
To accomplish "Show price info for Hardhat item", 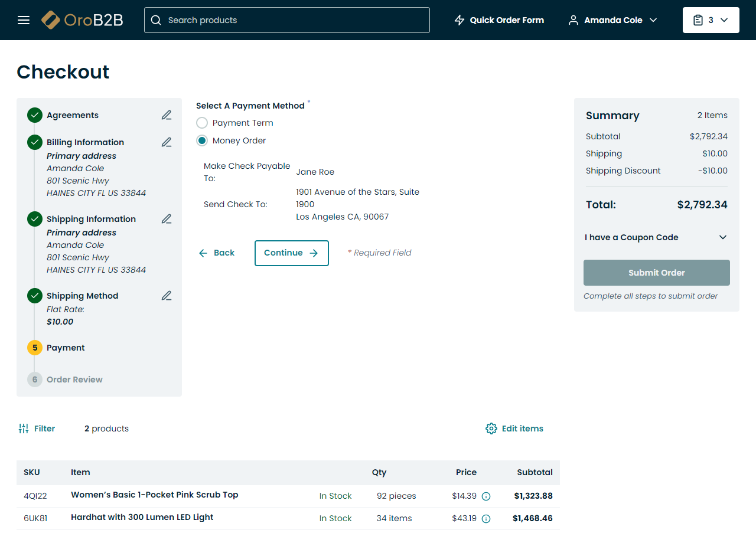I will tap(486, 519).
